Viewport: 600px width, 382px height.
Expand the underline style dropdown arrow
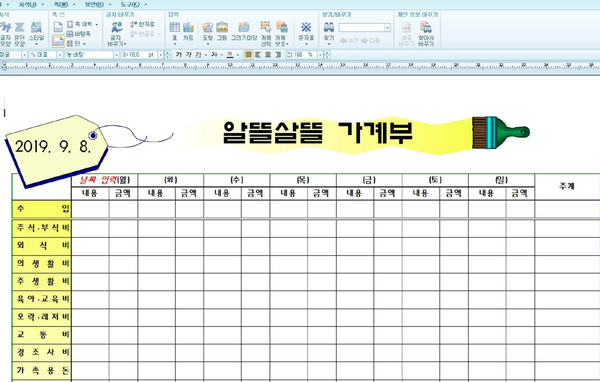click(x=206, y=55)
